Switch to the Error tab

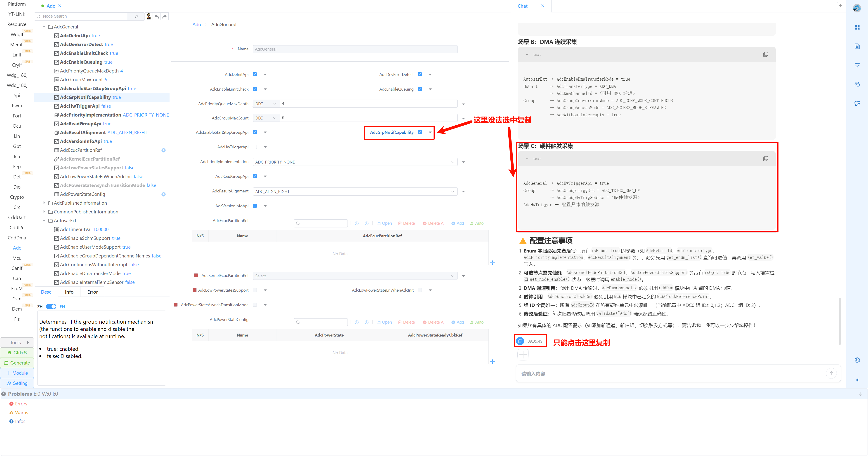93,292
